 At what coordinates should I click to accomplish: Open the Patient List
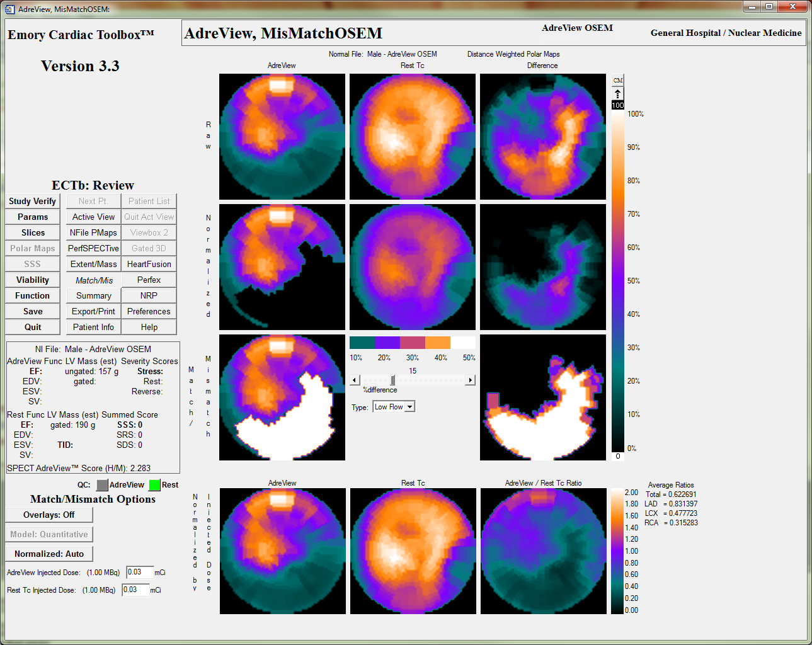click(x=149, y=201)
